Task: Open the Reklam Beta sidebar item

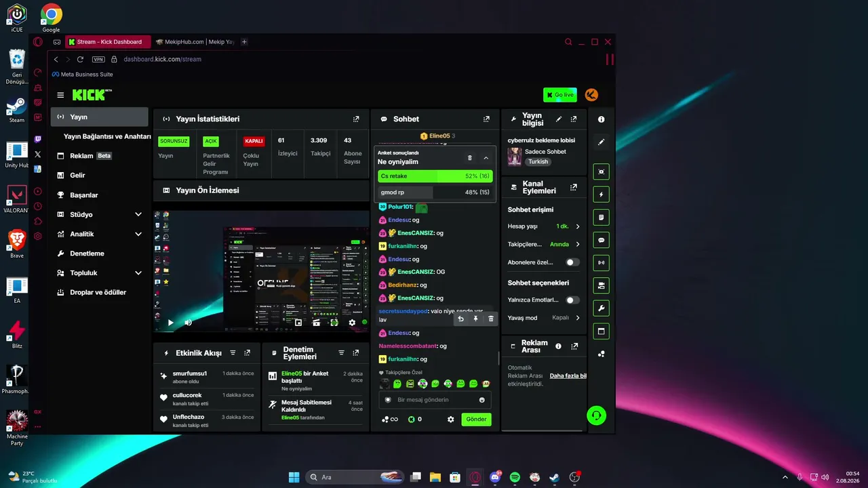Action: [x=100, y=156]
